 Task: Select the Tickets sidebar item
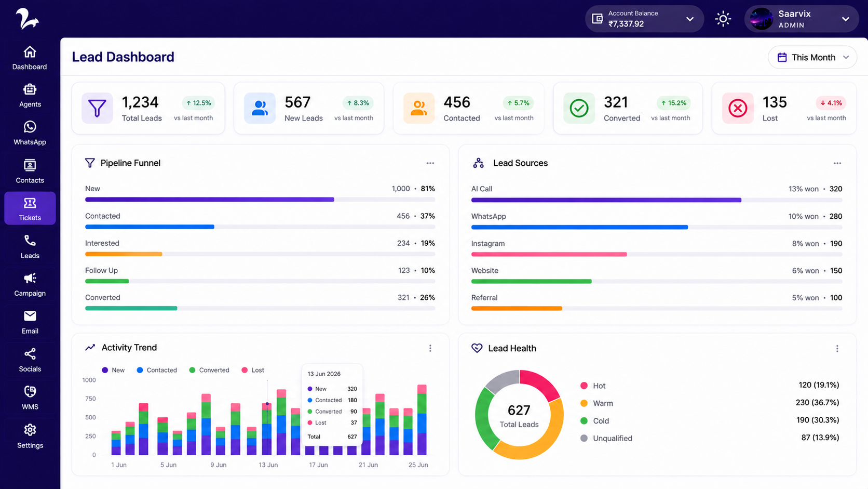pyautogui.click(x=30, y=208)
